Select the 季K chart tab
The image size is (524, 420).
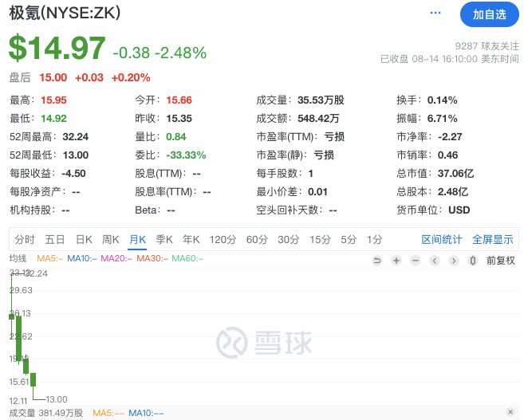point(164,239)
